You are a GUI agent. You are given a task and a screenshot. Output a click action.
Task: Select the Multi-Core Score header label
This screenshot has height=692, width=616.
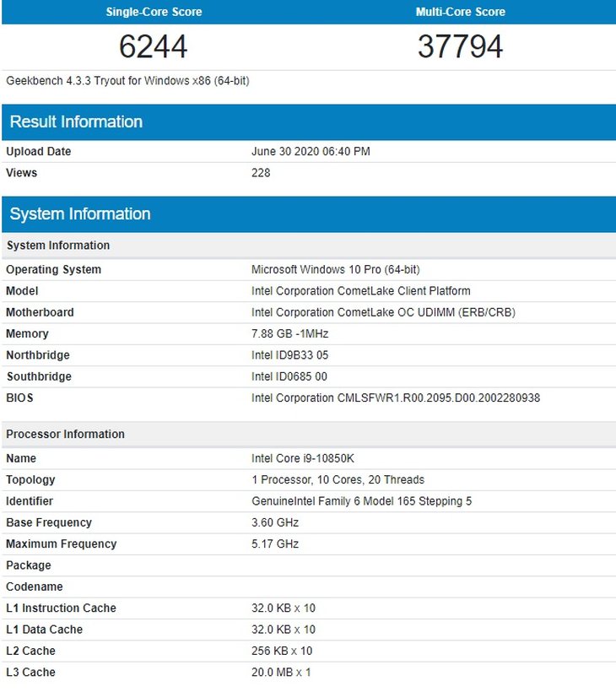pyautogui.click(x=461, y=12)
